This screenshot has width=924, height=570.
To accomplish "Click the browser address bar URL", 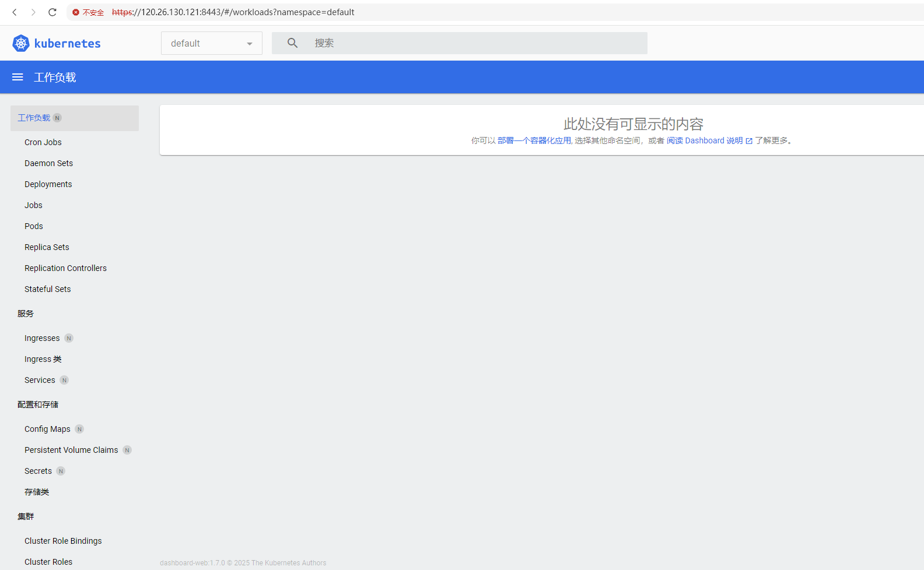I will point(233,12).
